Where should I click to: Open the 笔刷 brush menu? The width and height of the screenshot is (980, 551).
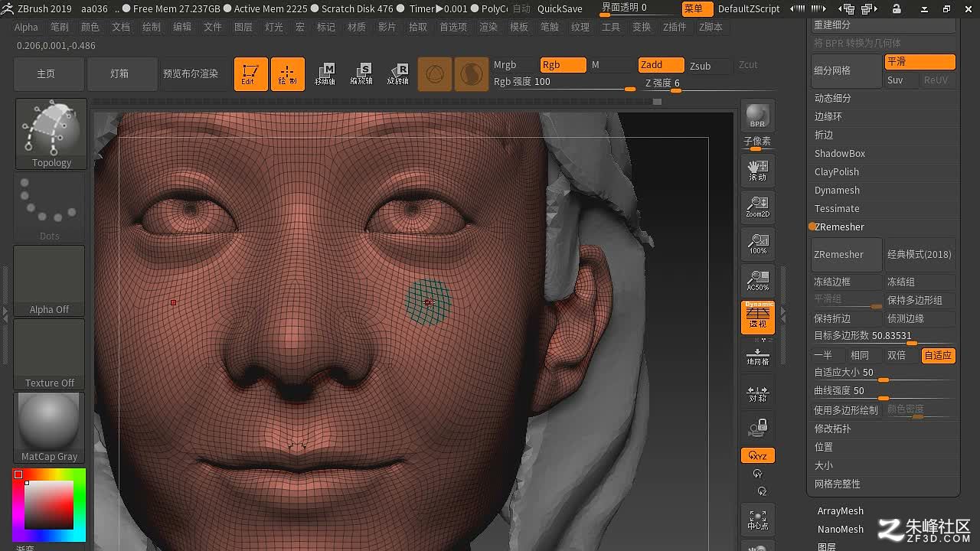[x=60, y=27]
